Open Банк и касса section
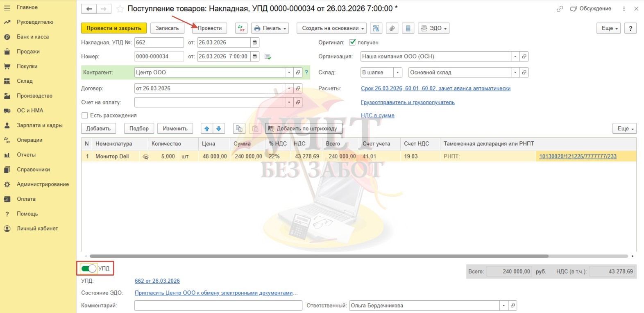644x313 pixels. [32, 37]
